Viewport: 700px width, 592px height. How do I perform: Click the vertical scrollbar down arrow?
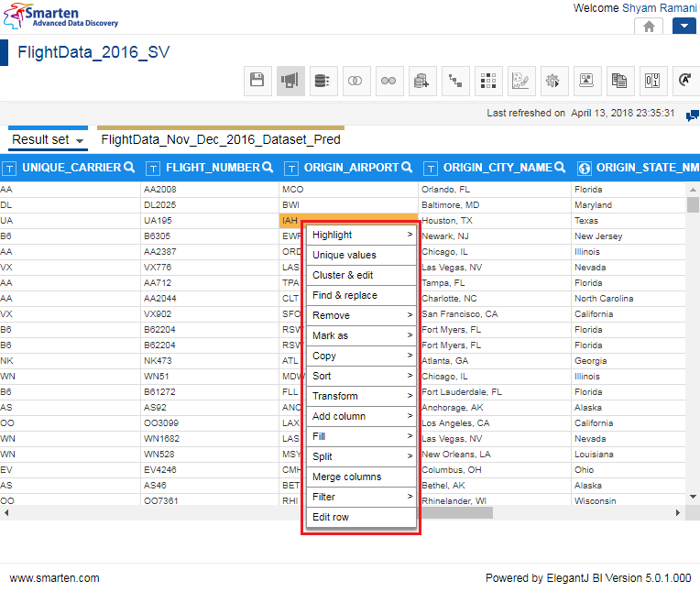[693, 497]
